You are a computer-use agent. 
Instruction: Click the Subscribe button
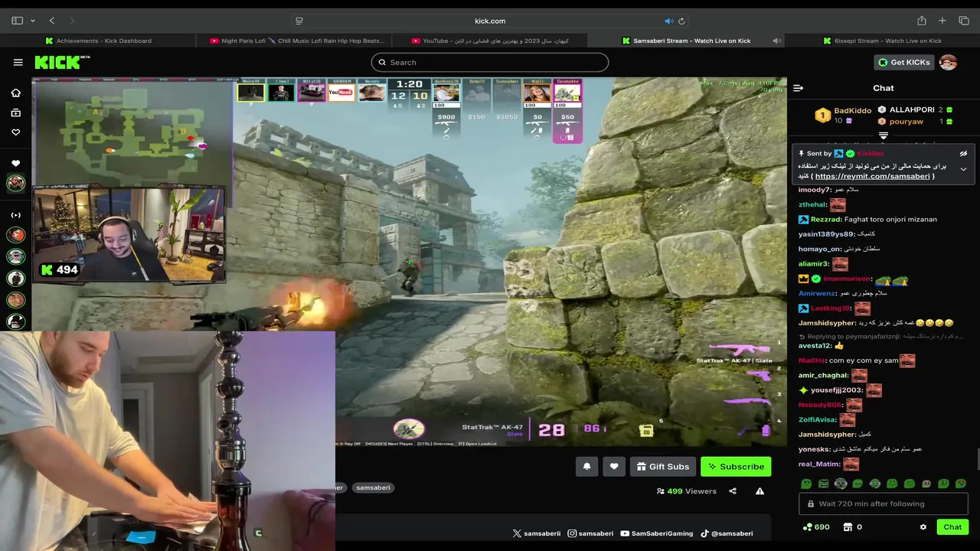[x=736, y=466]
